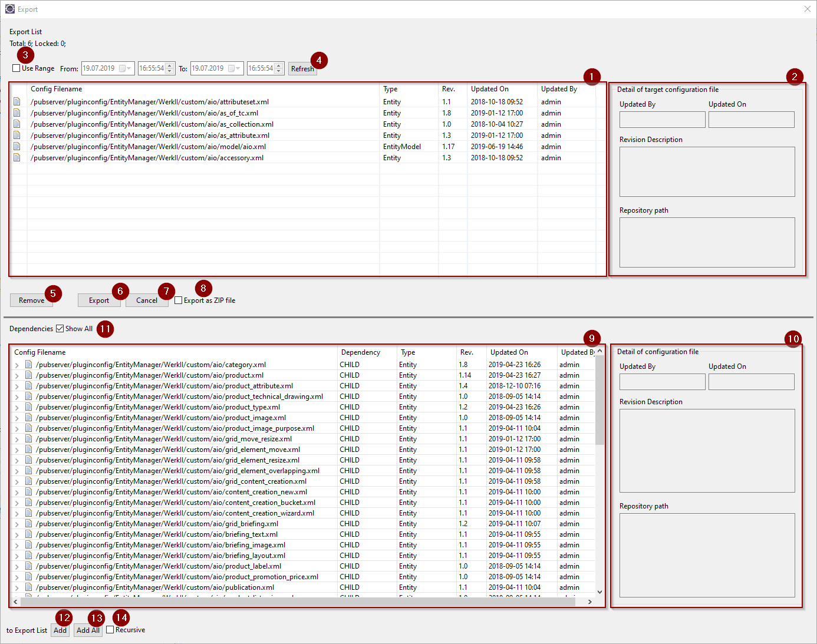Enable the Use Range checkbox
The width and height of the screenshot is (817, 644).
click(x=17, y=68)
